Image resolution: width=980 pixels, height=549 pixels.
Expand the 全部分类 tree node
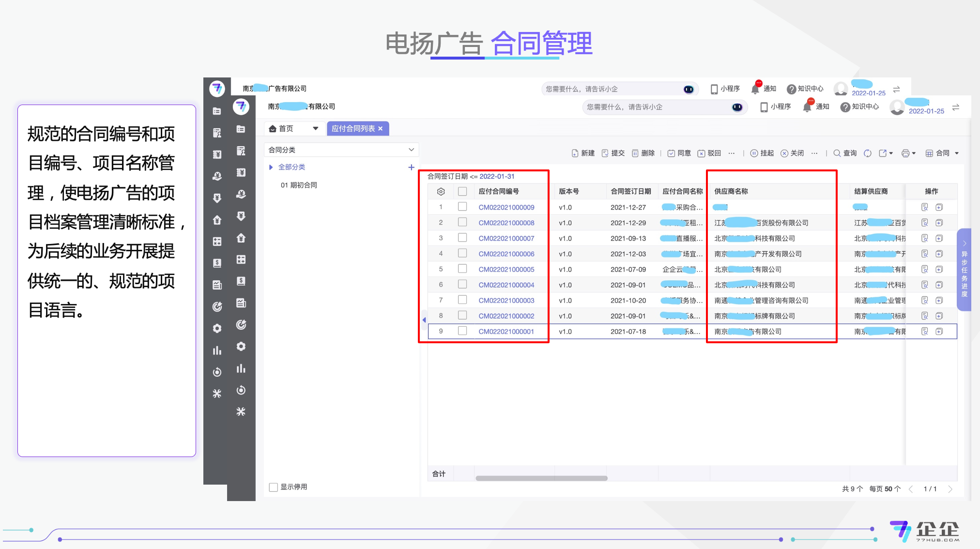tap(271, 167)
